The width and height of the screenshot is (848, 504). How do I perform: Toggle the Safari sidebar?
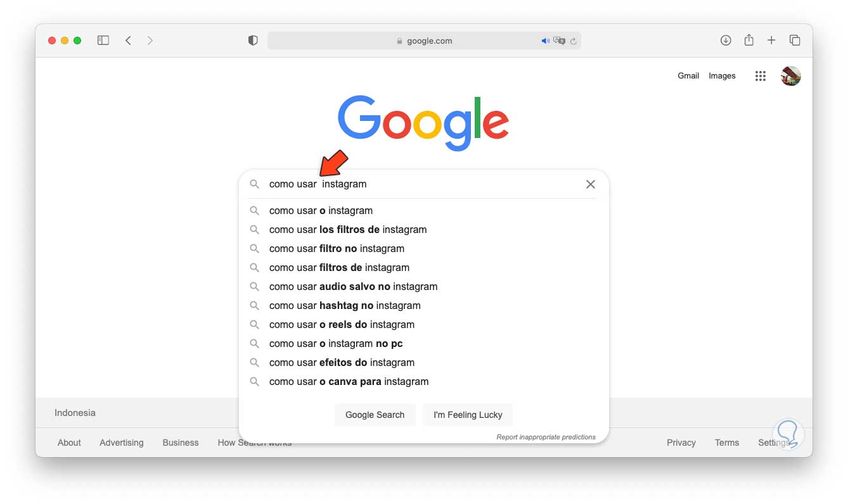pyautogui.click(x=103, y=41)
